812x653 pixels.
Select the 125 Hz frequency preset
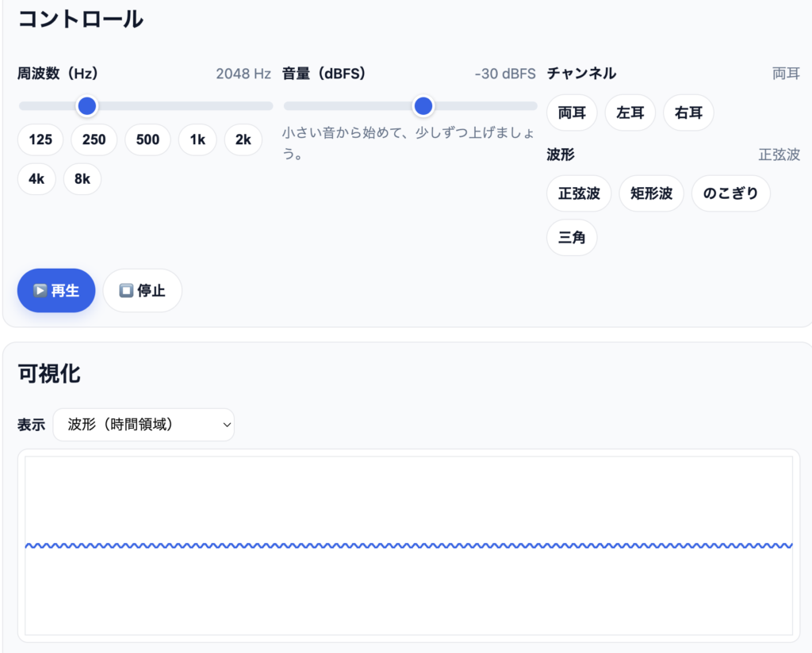tap(40, 139)
